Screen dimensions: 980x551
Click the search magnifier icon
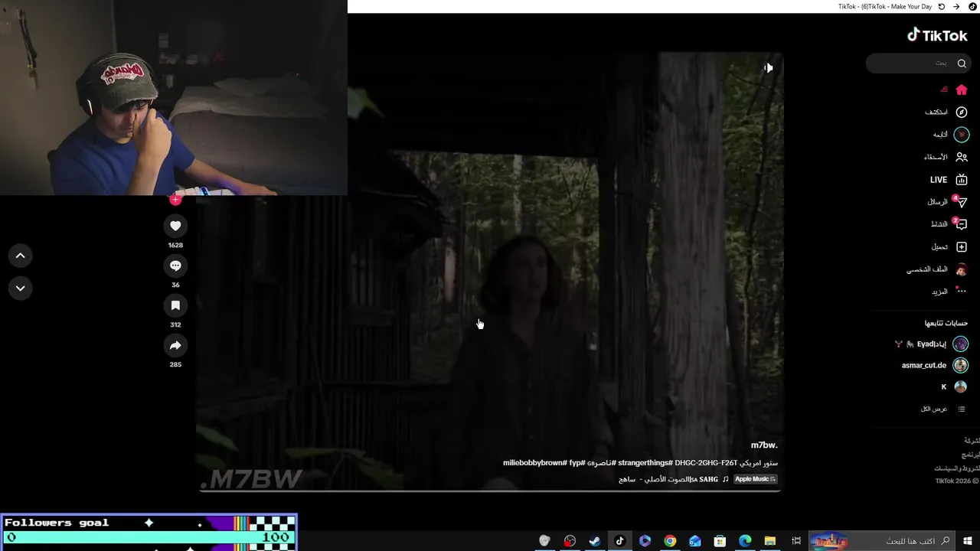pyautogui.click(x=962, y=64)
